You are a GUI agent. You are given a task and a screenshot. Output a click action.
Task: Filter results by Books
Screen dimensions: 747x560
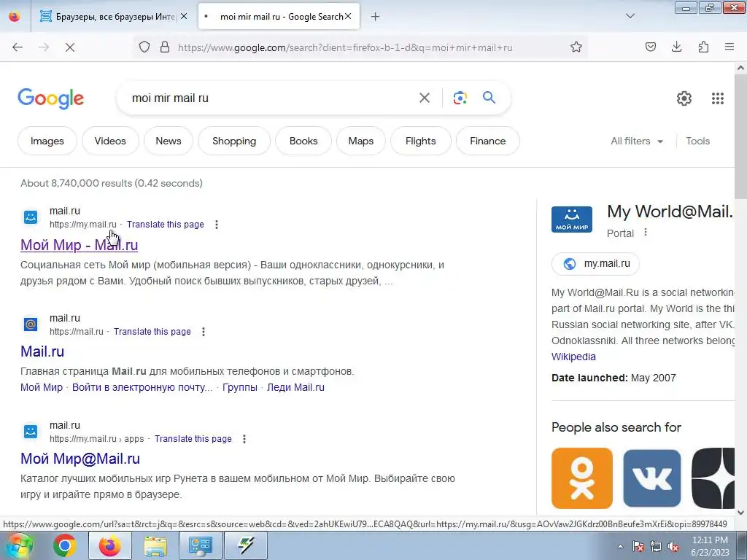point(303,141)
